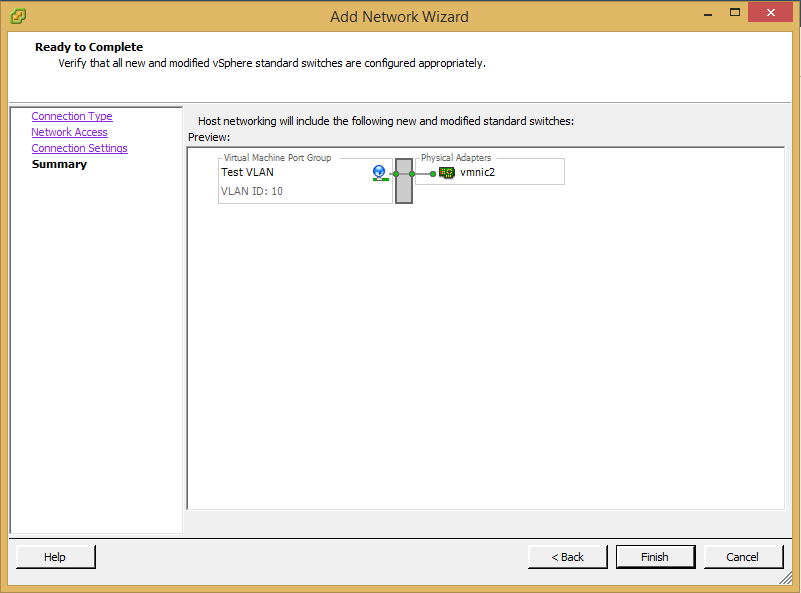Image resolution: width=801 pixels, height=593 pixels.
Task: Click the green connection dot on the switch's left side
Action: (x=396, y=173)
